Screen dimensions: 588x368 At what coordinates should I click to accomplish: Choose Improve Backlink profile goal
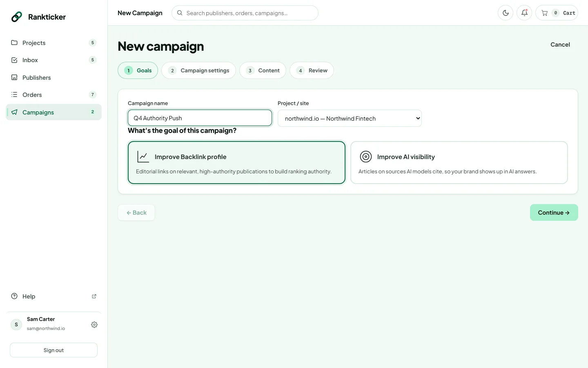[236, 162]
